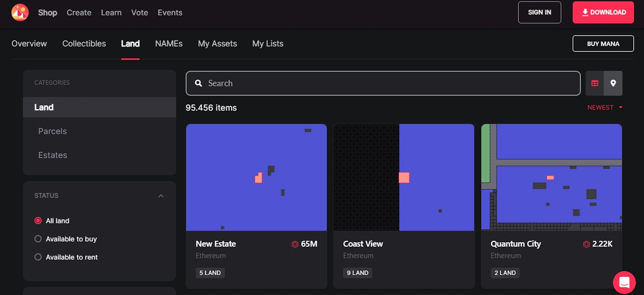Click the SIGN IN button
The height and width of the screenshot is (295, 644).
coord(539,12)
